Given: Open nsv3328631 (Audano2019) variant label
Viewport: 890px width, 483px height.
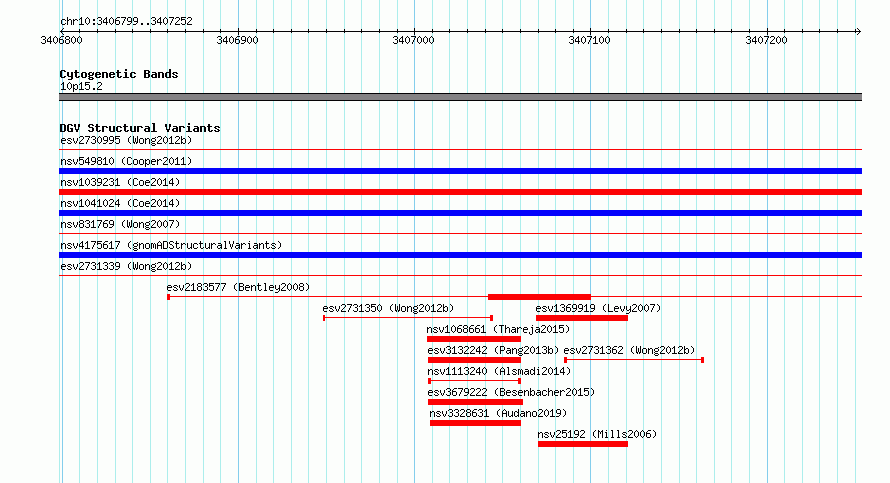Looking at the screenshot, I should (x=498, y=413).
